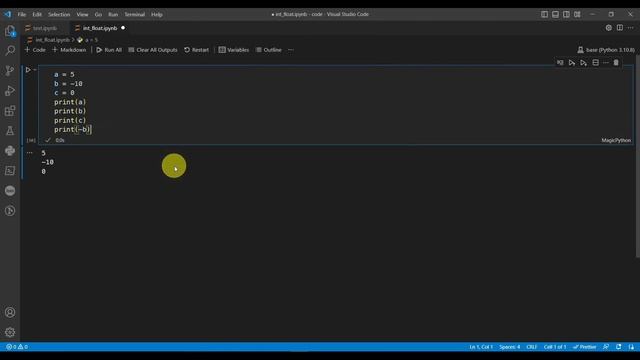Open the Go menu
The width and height of the screenshot is (640, 360).
point(98,14)
